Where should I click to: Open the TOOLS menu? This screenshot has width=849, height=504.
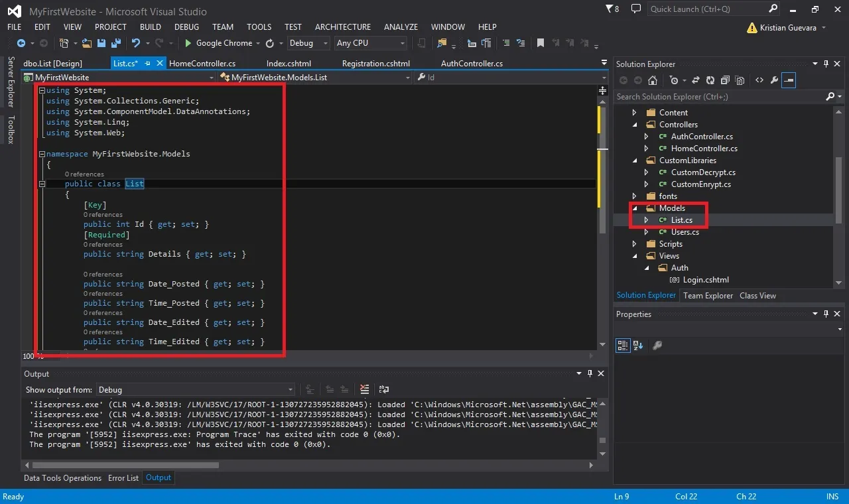point(259,27)
